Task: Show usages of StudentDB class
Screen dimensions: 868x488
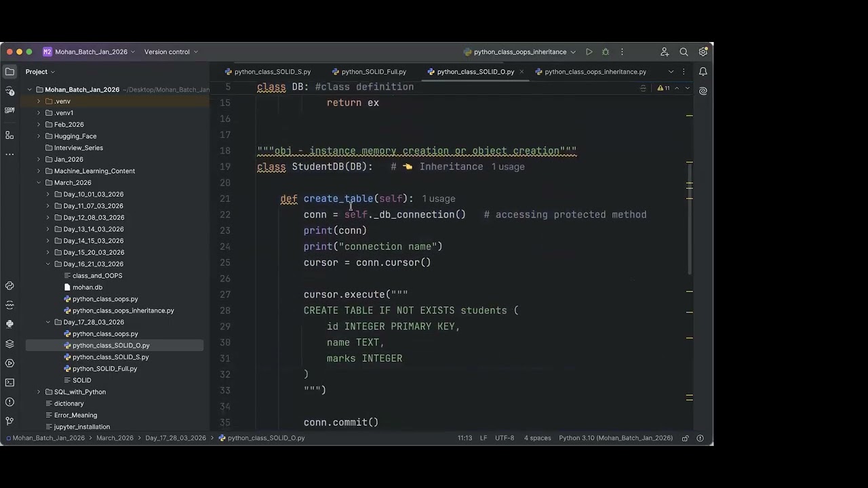Action: (x=508, y=167)
